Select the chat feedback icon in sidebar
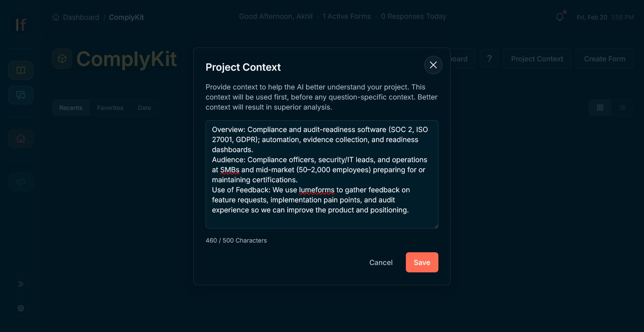The width and height of the screenshot is (644, 332). coord(20,95)
